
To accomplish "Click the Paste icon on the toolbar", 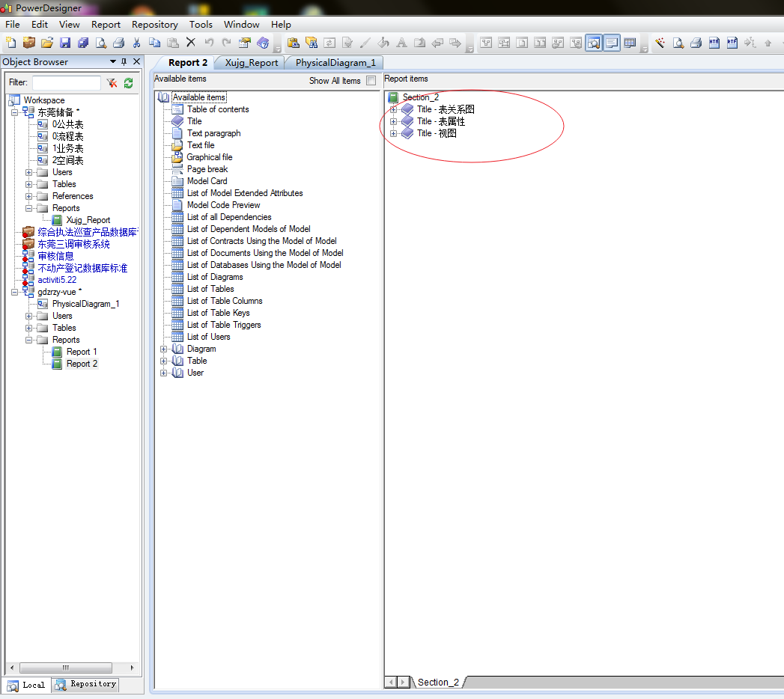I will click(x=171, y=43).
